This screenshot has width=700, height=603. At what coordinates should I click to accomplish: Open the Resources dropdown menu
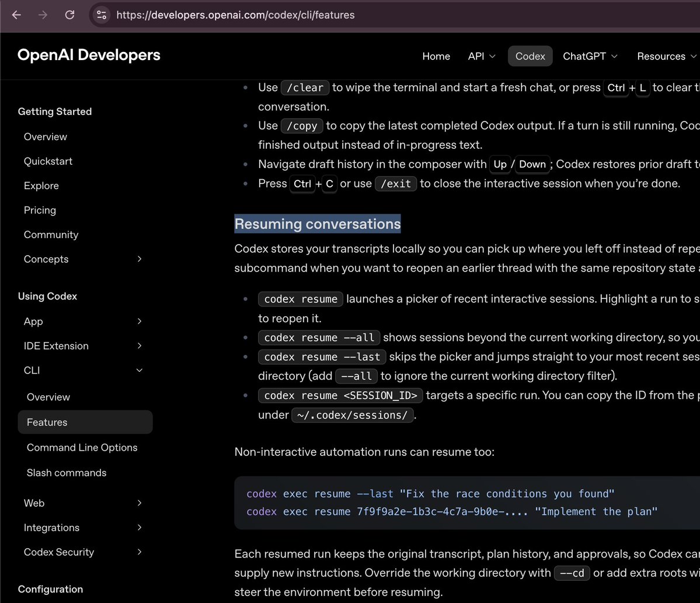click(666, 56)
